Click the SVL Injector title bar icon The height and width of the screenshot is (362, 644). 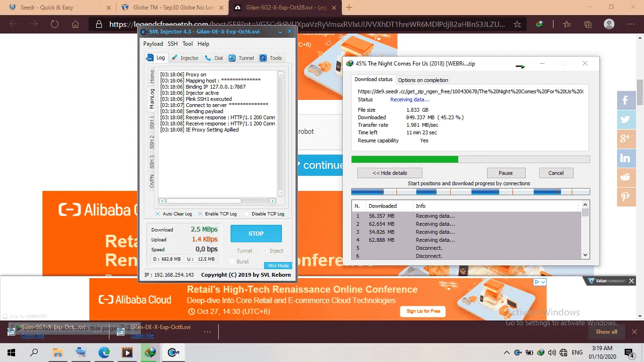(144, 32)
